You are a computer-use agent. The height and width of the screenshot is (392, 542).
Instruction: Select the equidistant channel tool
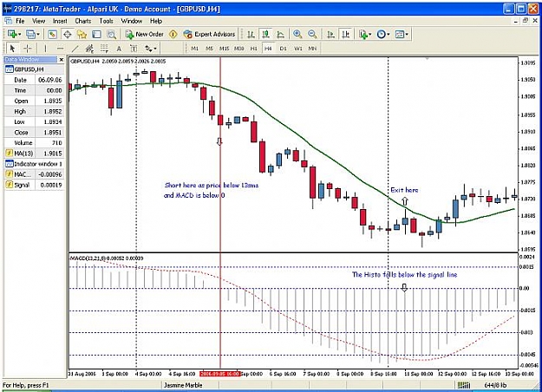point(89,48)
